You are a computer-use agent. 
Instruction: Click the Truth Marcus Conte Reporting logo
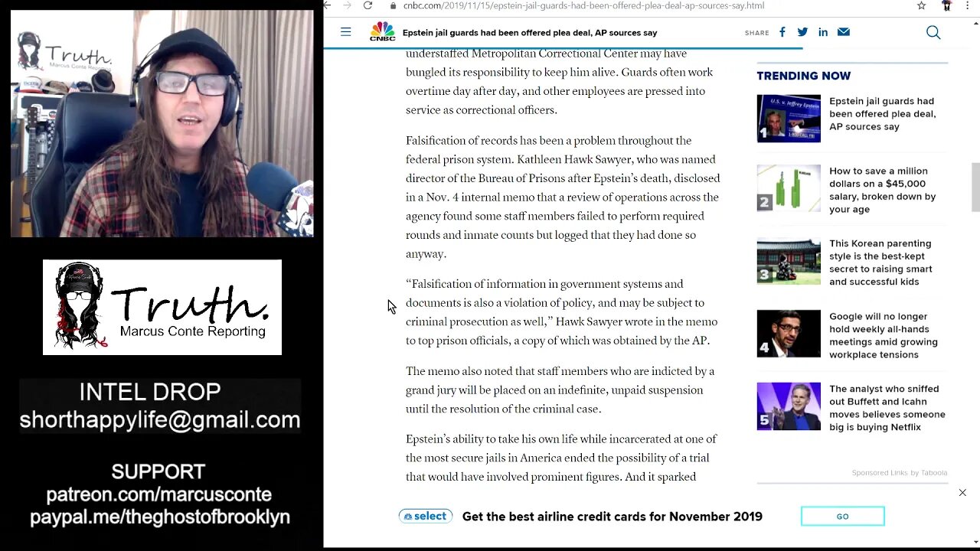(162, 307)
